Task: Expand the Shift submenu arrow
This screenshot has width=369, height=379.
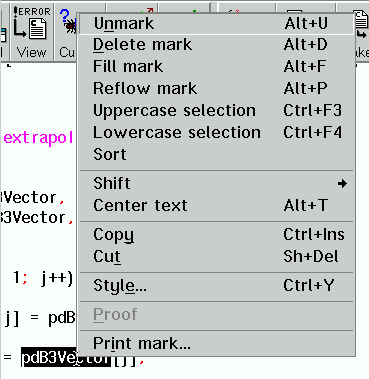Action: coord(342,183)
